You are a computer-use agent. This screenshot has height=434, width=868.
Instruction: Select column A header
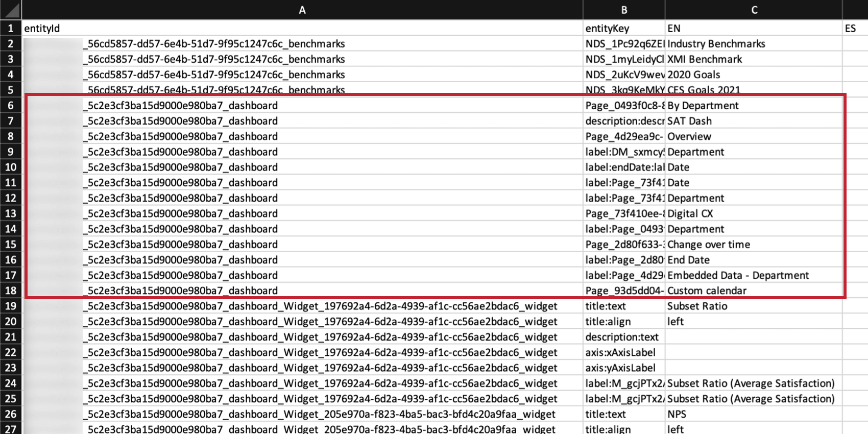(x=302, y=10)
